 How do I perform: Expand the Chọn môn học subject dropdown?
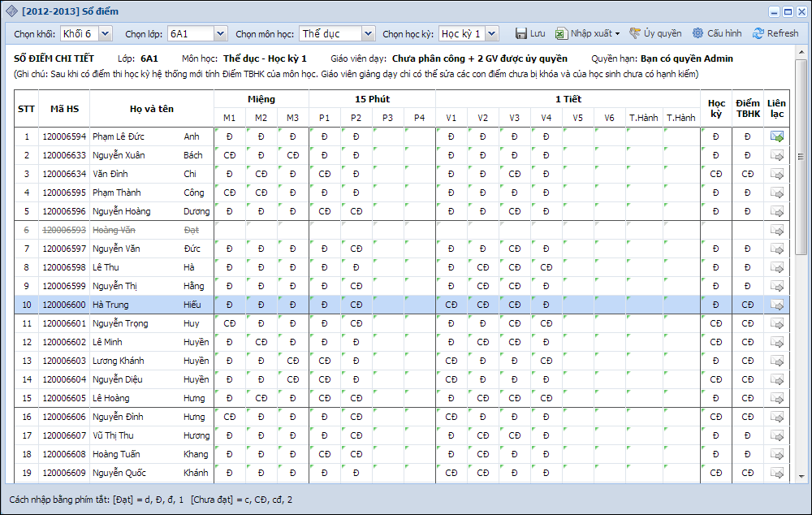(369, 33)
